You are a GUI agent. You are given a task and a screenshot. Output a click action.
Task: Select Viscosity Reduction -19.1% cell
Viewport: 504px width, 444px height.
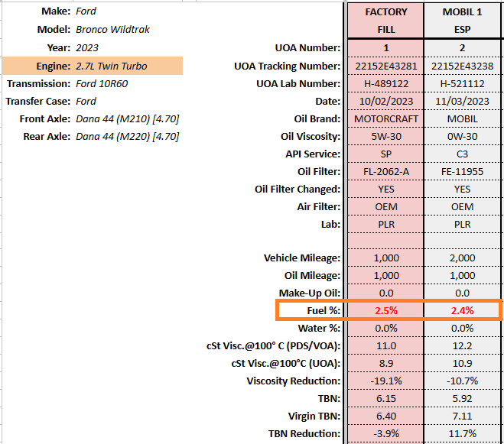[385, 381]
